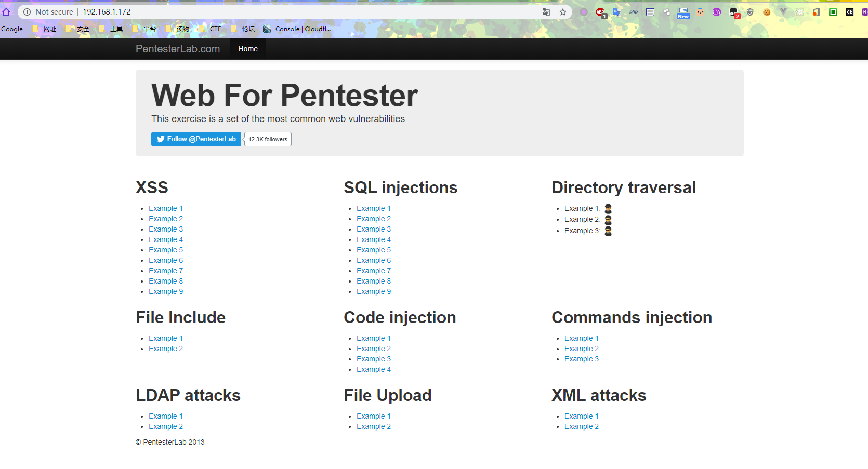Open File Include Example 1
This screenshot has height=469, width=868.
166,338
